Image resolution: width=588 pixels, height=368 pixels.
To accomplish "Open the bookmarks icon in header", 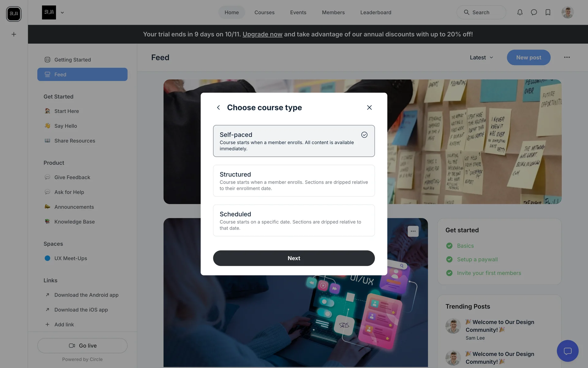I will click(x=548, y=12).
